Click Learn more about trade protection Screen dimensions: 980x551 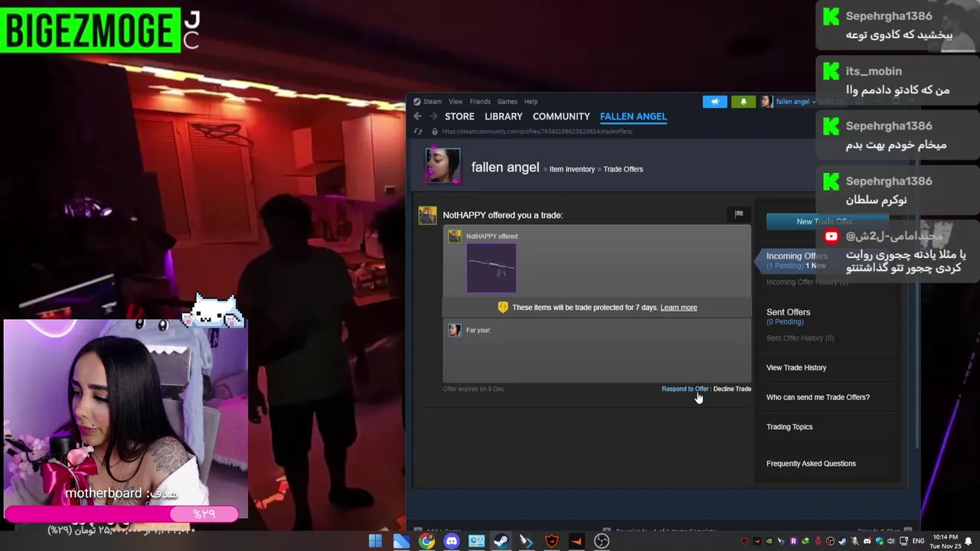coord(678,308)
